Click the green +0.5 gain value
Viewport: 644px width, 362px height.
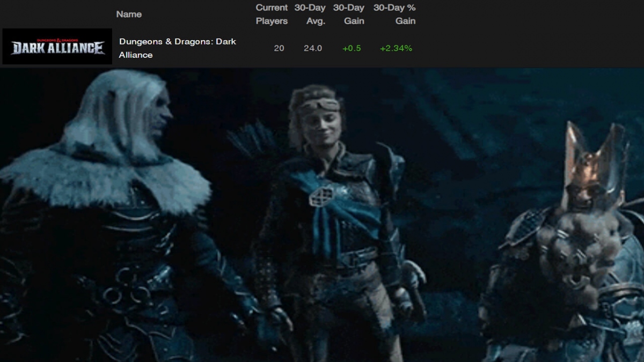(x=352, y=48)
